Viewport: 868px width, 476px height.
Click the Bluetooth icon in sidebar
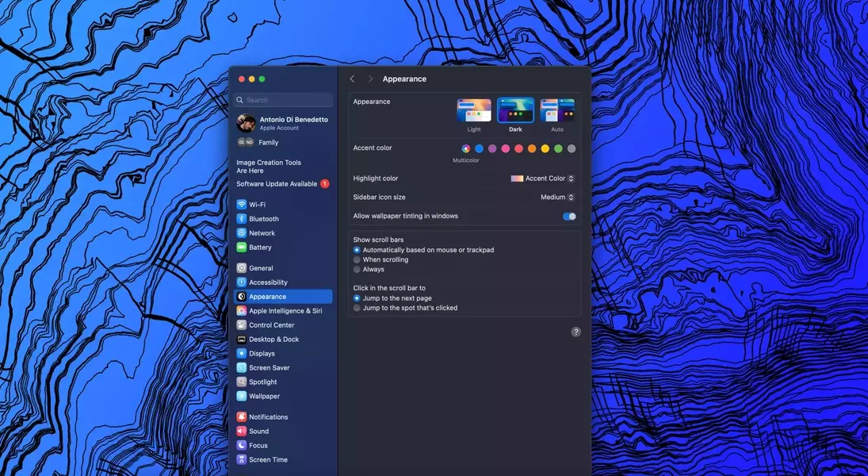(242, 219)
